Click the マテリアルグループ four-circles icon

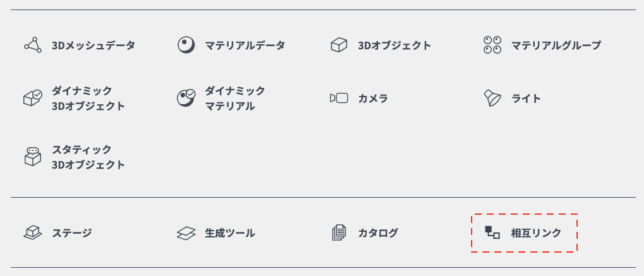tap(492, 45)
